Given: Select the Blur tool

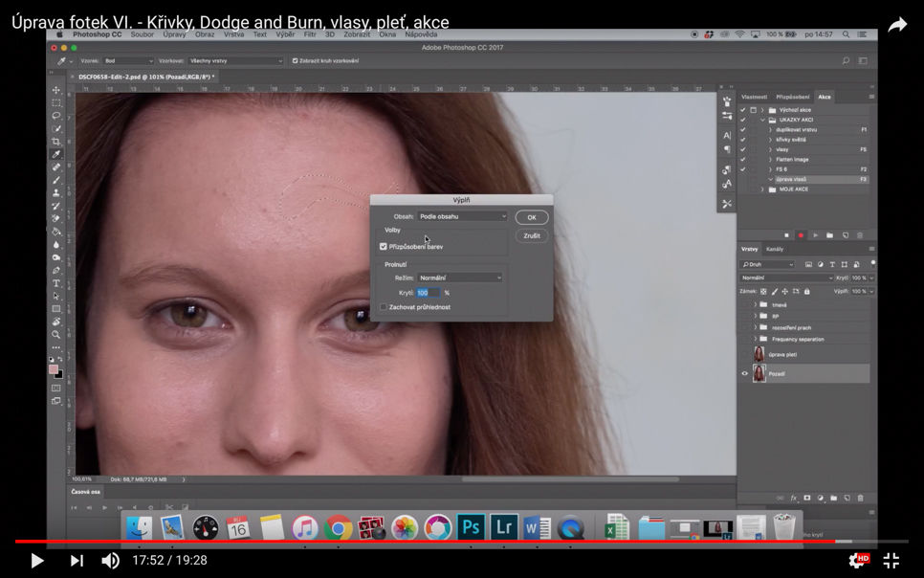Looking at the screenshot, I should tap(56, 244).
